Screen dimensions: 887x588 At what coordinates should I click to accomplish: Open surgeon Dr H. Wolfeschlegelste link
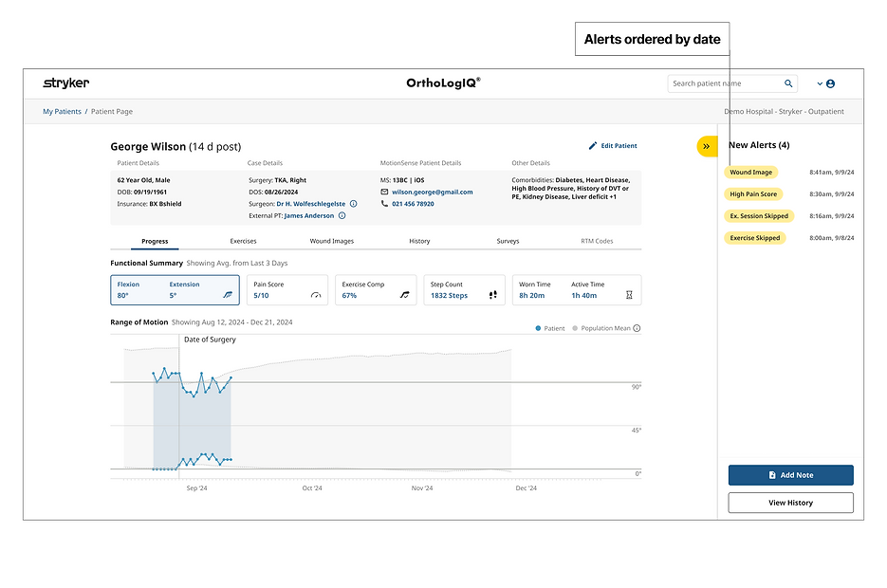point(310,204)
